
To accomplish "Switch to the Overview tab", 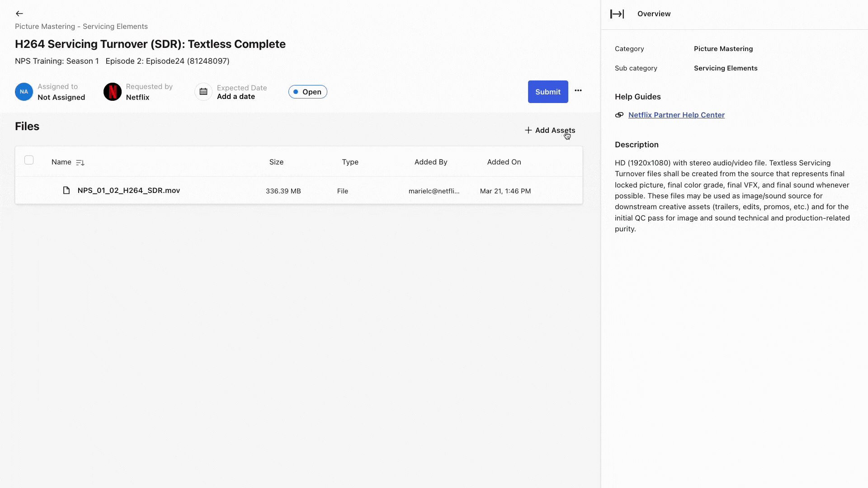I will [x=654, y=14].
